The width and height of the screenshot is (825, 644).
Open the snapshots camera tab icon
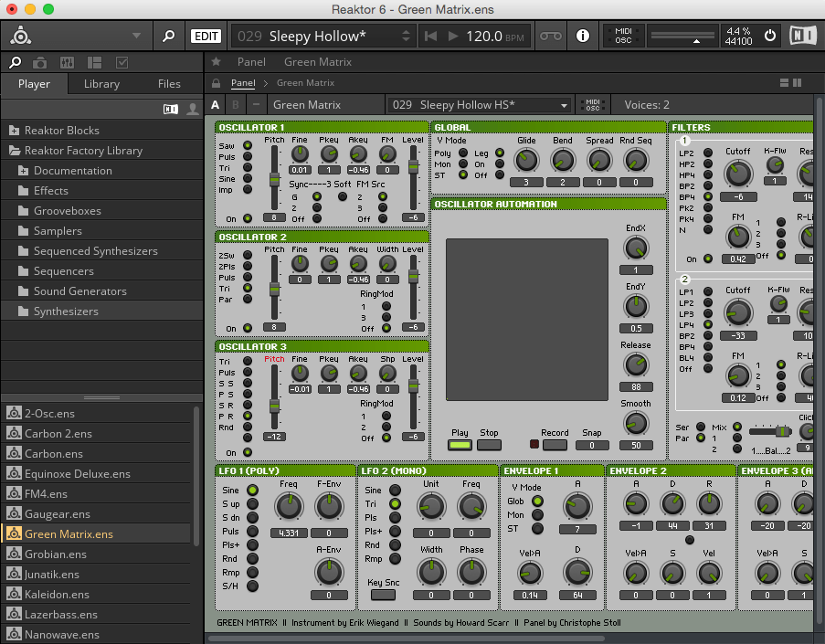click(x=39, y=63)
